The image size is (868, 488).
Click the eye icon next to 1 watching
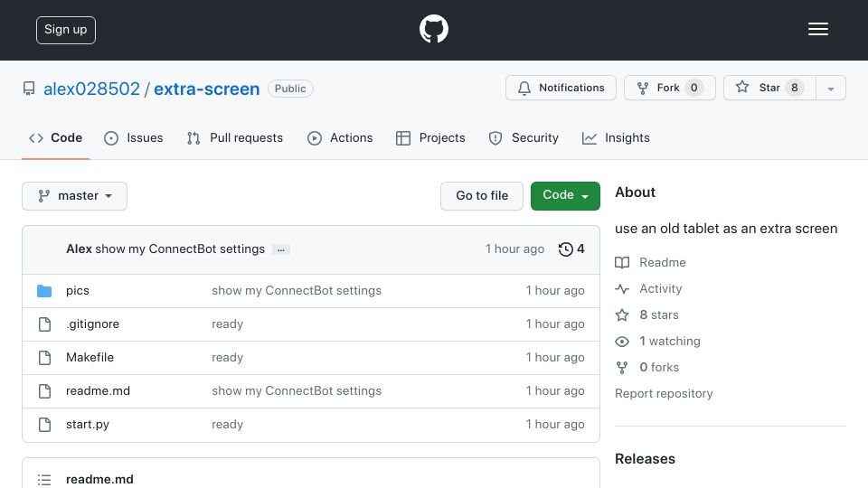(622, 342)
